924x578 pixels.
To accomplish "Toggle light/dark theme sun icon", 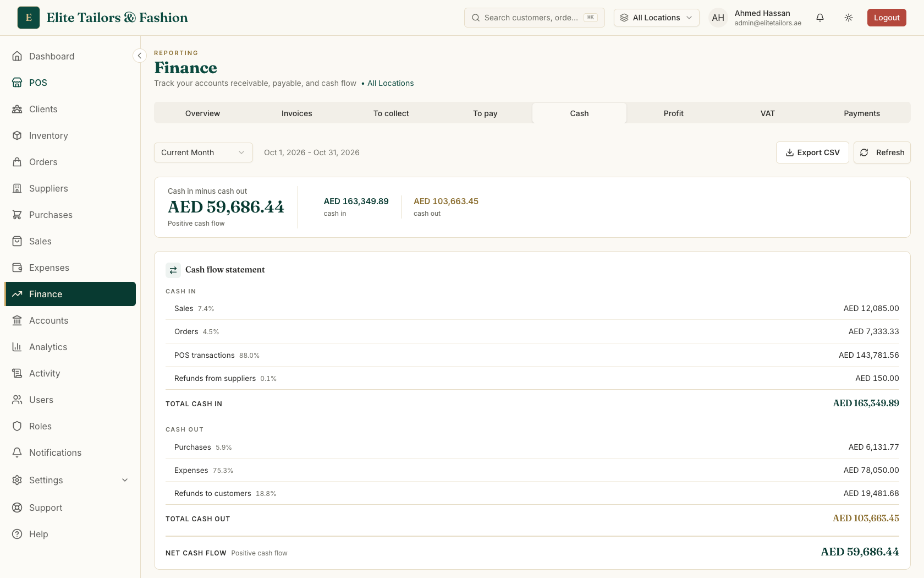I will pyautogui.click(x=849, y=18).
